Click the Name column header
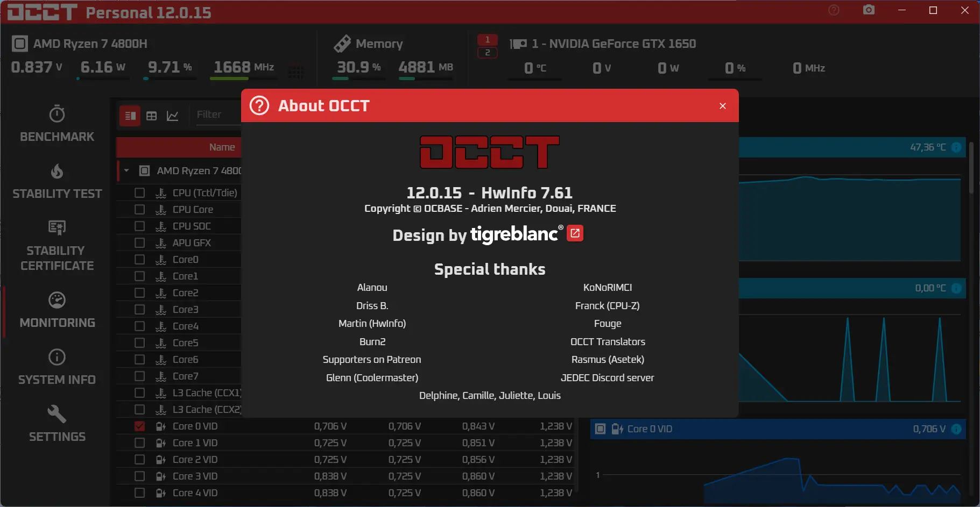 pyautogui.click(x=222, y=147)
